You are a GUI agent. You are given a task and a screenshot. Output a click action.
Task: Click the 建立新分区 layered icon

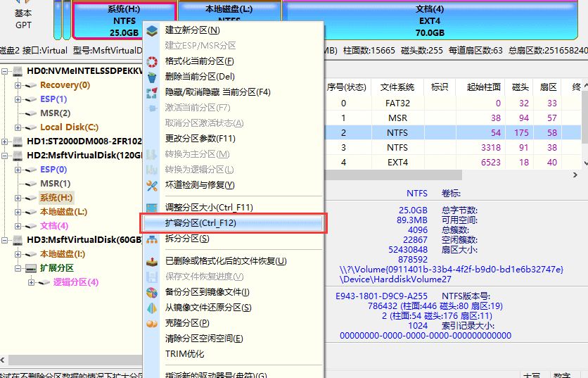152,30
